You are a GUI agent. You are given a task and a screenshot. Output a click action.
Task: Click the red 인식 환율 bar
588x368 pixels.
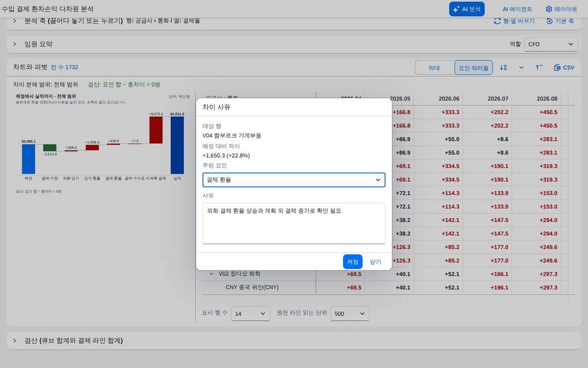(x=92, y=148)
